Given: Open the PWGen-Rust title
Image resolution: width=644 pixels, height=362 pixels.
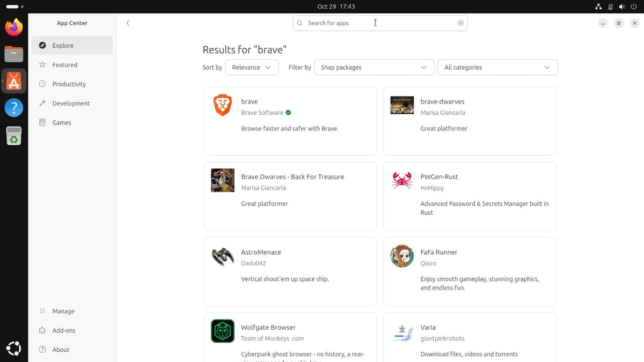Looking at the screenshot, I should (x=439, y=176).
